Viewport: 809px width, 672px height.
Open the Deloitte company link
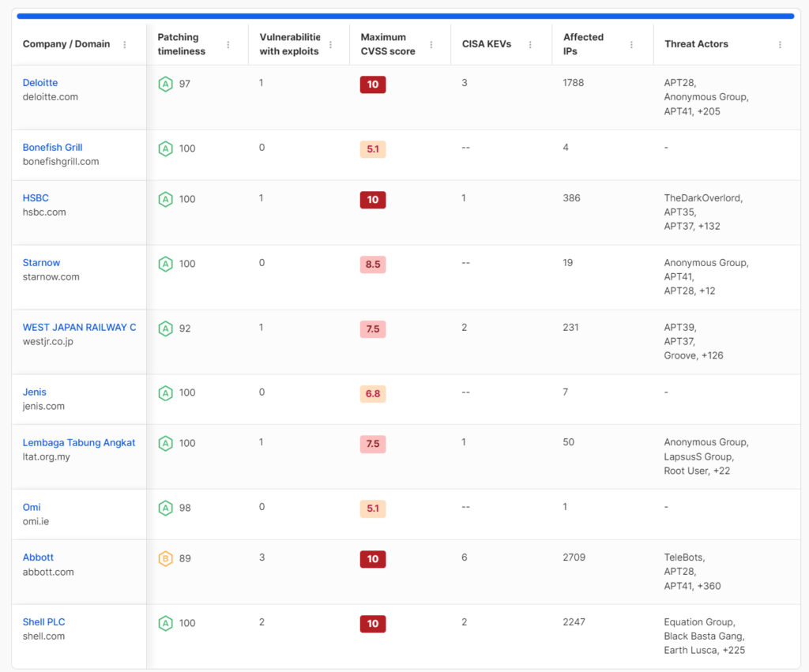(x=40, y=82)
